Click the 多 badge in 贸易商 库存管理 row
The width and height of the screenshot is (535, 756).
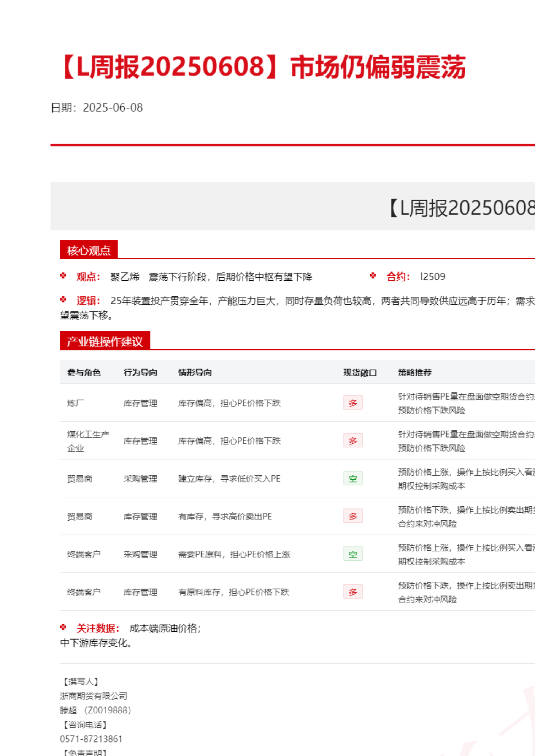[x=353, y=516]
